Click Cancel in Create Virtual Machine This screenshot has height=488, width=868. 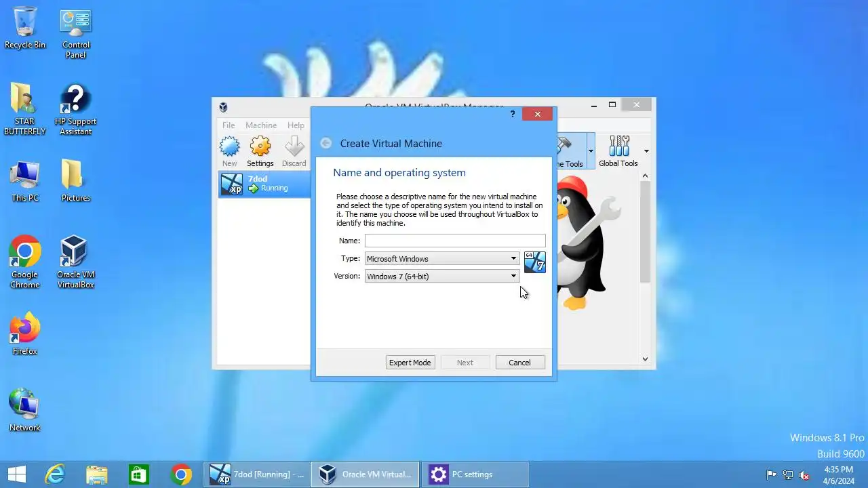tap(520, 363)
